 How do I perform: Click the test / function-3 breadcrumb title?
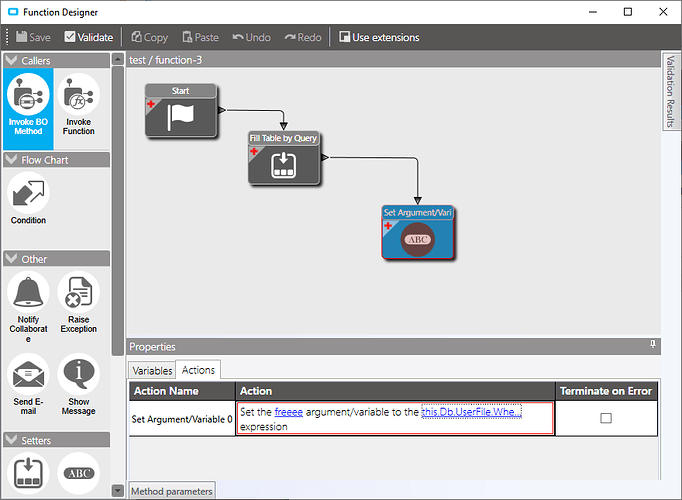click(x=166, y=60)
